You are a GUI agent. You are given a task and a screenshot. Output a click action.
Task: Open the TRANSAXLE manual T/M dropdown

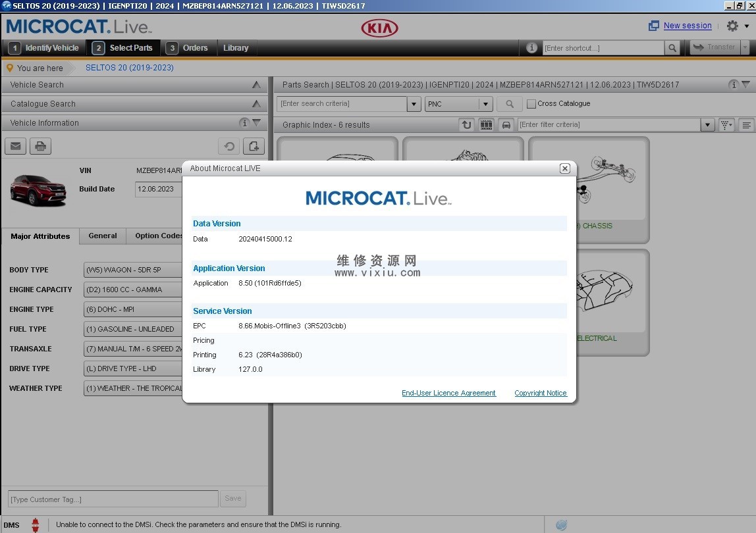point(133,349)
